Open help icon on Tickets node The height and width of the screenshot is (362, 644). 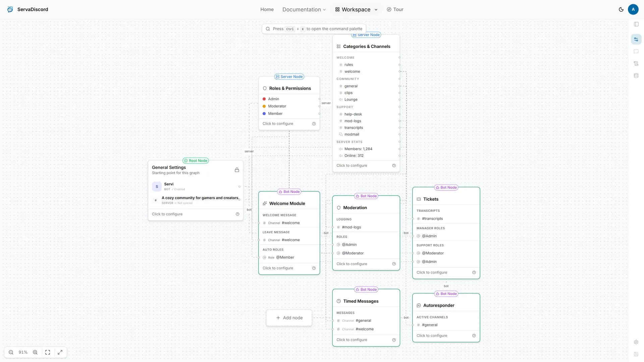pyautogui.click(x=474, y=273)
